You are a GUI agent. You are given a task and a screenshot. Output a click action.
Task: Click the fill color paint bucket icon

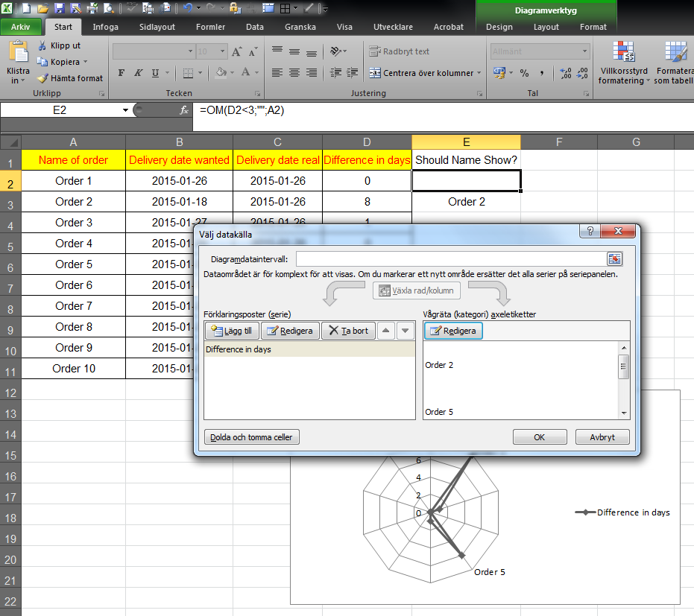pos(221,72)
